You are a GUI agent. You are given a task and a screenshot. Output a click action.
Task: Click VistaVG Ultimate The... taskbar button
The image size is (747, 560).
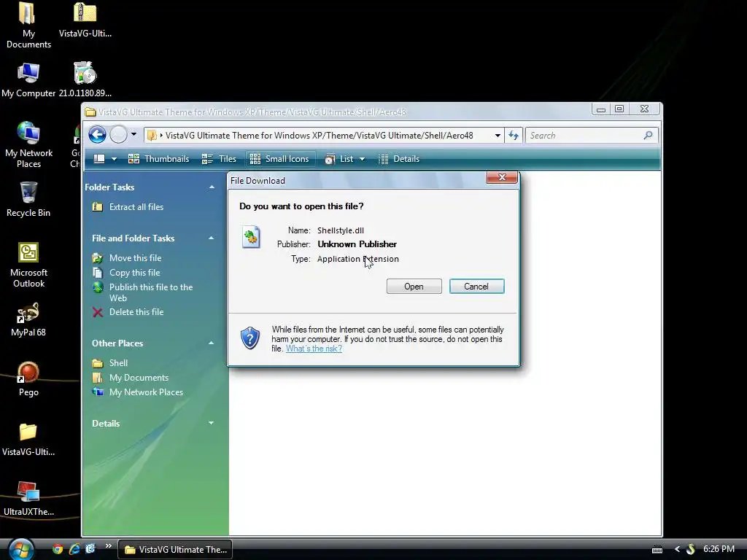tap(175, 550)
